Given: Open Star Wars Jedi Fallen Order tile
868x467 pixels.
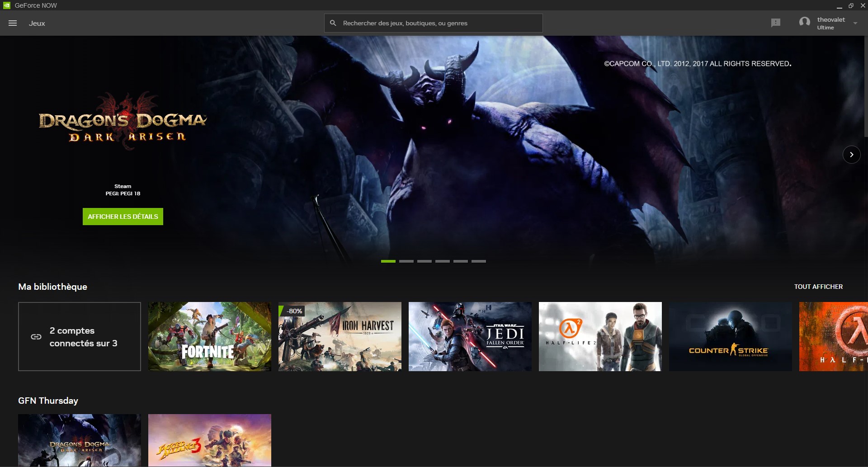Looking at the screenshot, I should (x=470, y=337).
